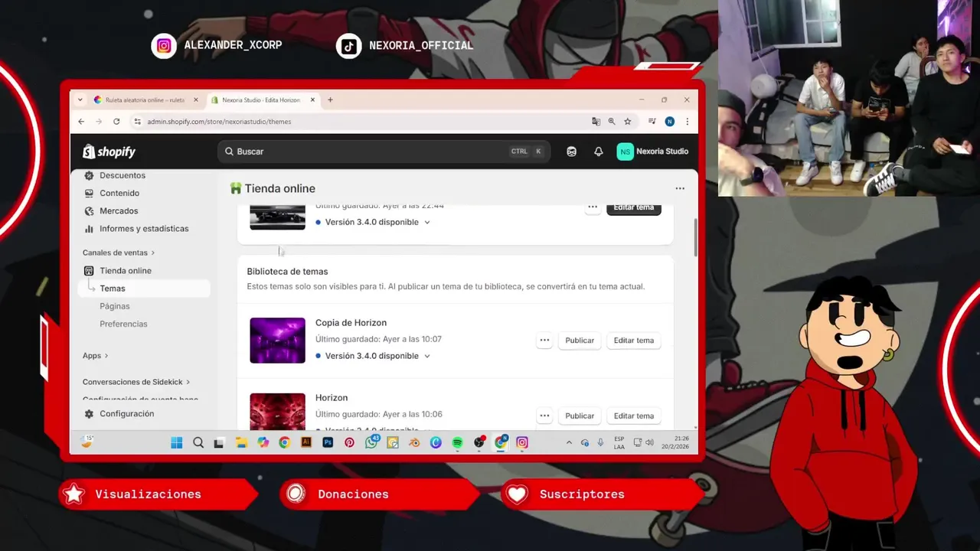Click the Shopify logo
The width and height of the screenshot is (980, 551).
(x=109, y=152)
